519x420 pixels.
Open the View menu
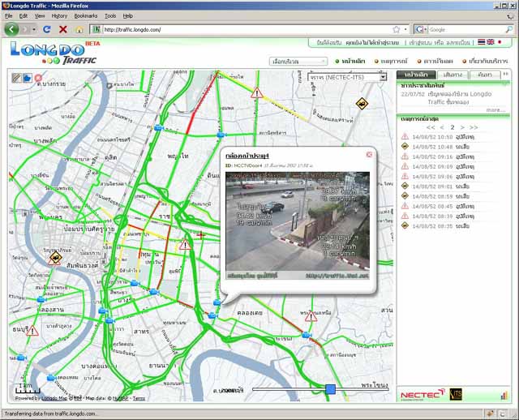pos(40,16)
